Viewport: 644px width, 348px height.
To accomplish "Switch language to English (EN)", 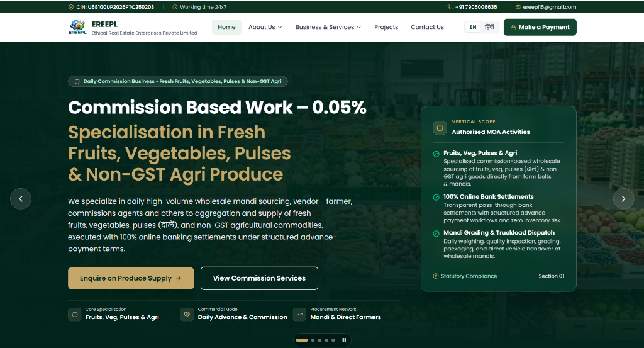I will 473,27.
